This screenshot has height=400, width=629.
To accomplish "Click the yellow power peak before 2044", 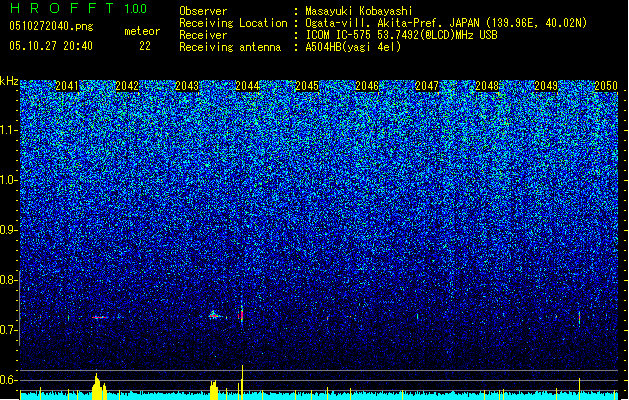I will 214,390.
